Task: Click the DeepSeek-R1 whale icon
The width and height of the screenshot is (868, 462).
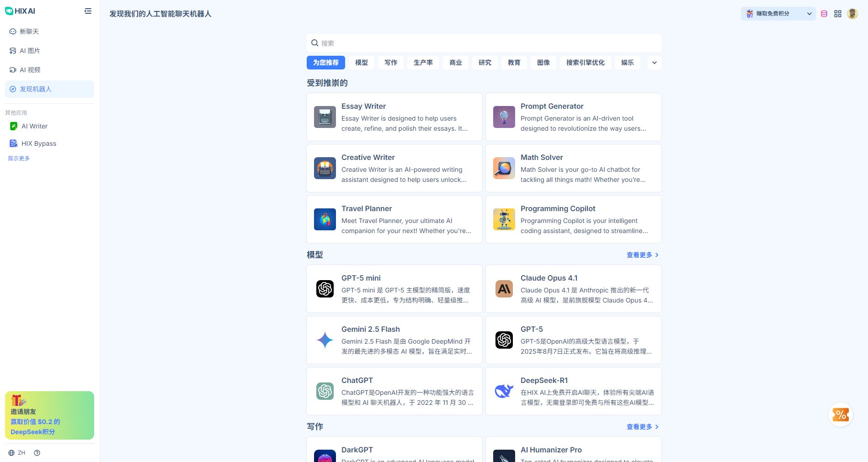Action: point(504,391)
